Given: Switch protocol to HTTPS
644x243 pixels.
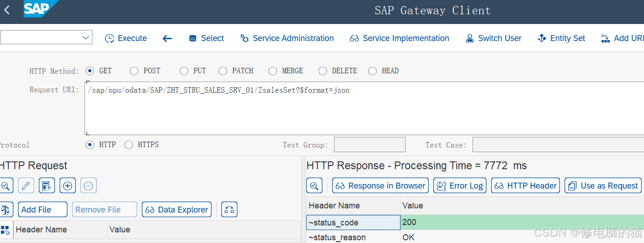Looking at the screenshot, I should 128,145.
